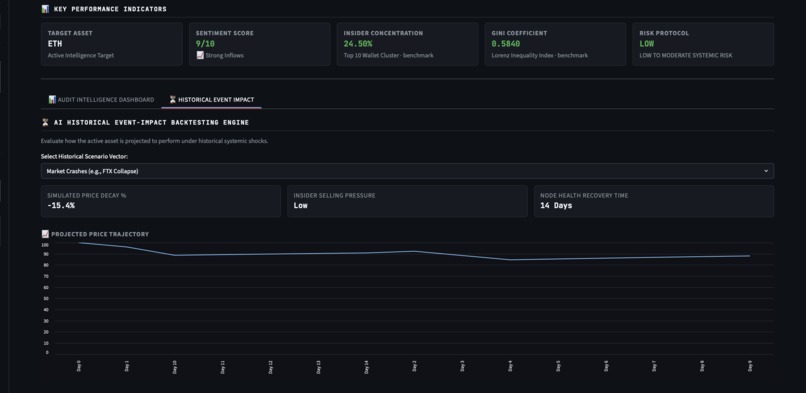The width and height of the screenshot is (806, 393).
Task: Click the chart icon before Strong Inflows
Action: (x=200, y=55)
